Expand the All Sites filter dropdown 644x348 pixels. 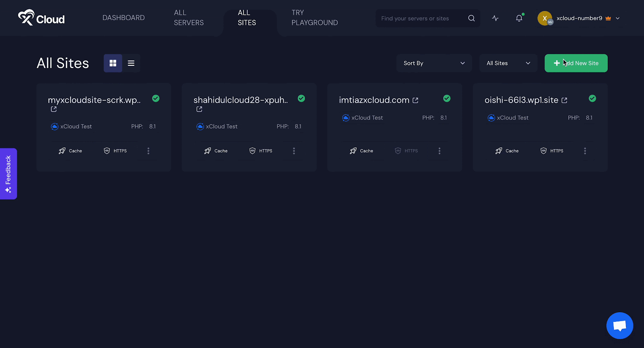click(508, 63)
